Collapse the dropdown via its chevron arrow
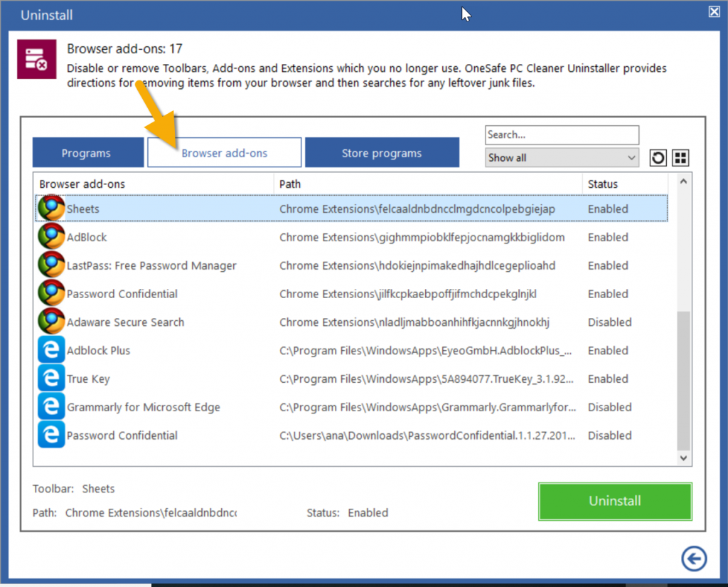The height and width of the screenshot is (587, 728). [631, 157]
